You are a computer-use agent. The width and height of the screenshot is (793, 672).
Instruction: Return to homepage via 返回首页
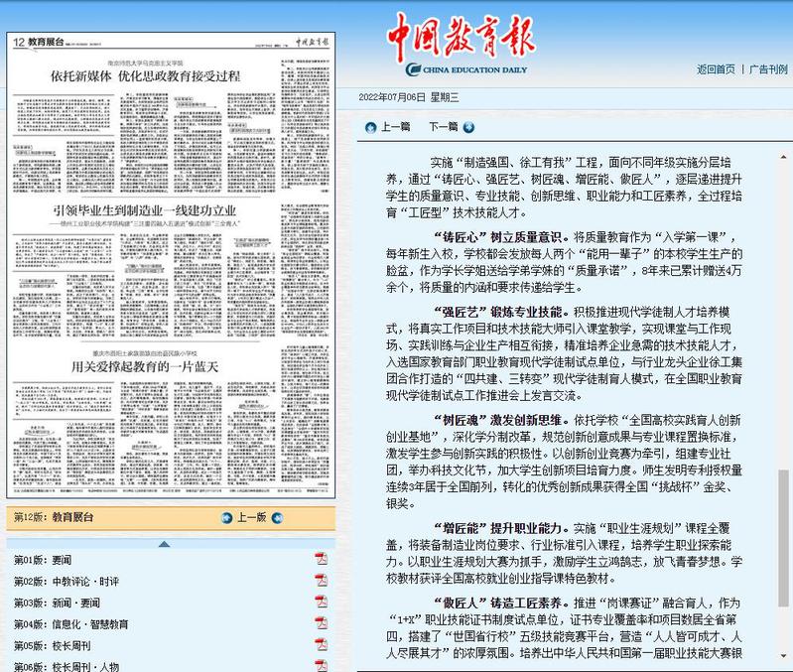point(716,69)
